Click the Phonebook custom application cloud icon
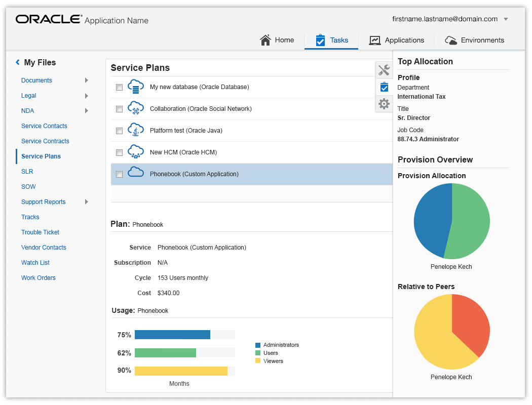Screen dimensions: 532x405 [x=136, y=172]
